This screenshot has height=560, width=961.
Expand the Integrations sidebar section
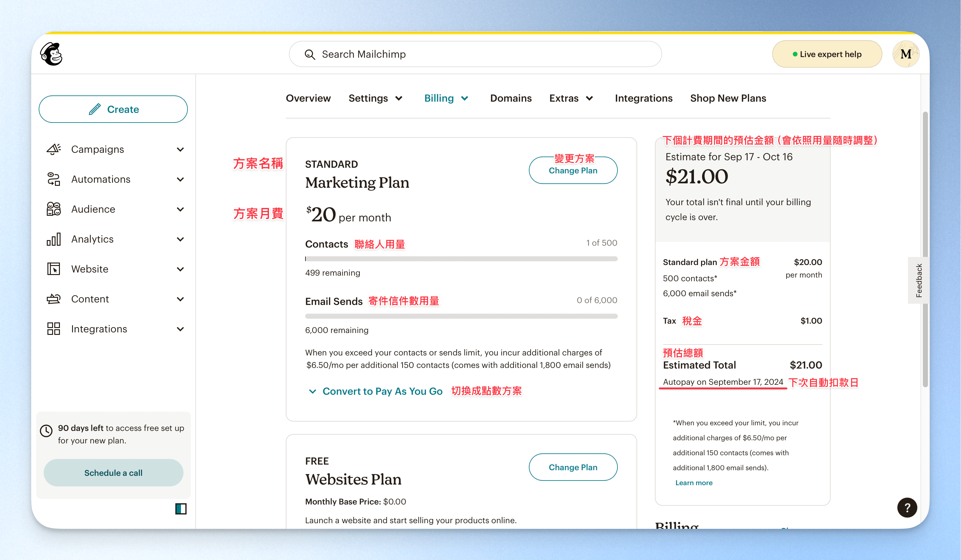click(180, 329)
